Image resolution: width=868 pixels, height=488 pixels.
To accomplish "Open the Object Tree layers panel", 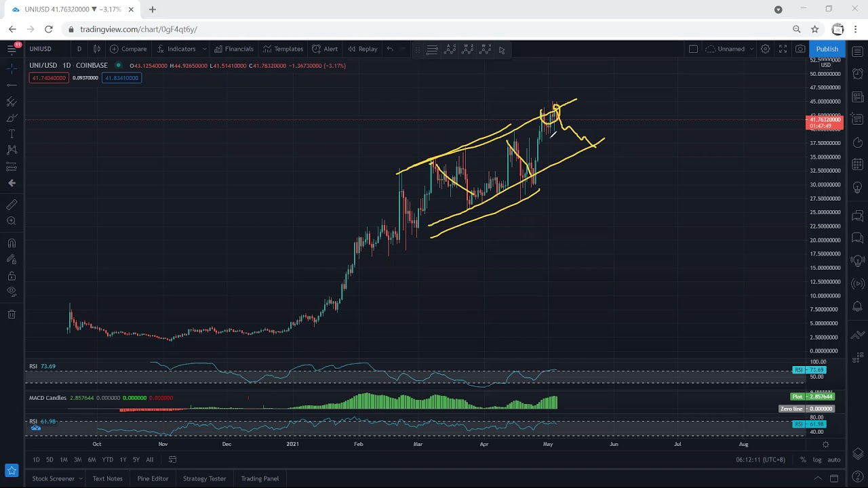I will pyautogui.click(x=858, y=453).
